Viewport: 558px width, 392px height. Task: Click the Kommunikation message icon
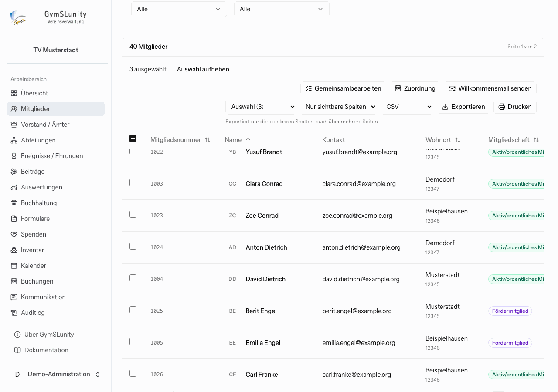(14, 297)
